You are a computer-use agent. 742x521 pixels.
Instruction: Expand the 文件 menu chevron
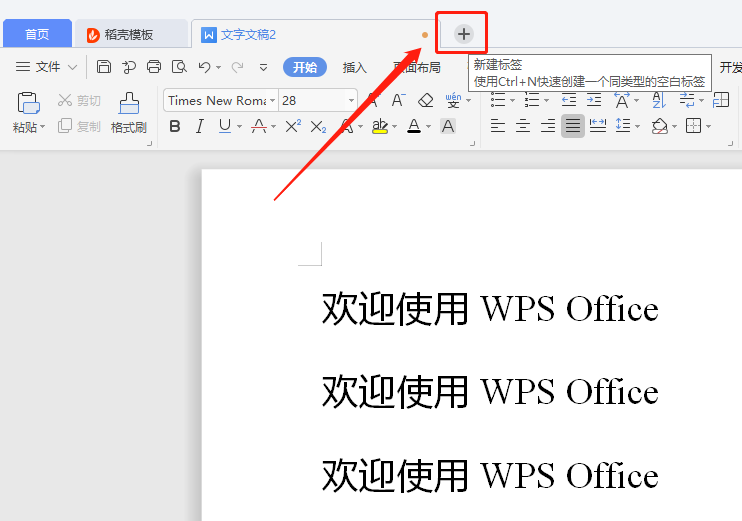72,67
